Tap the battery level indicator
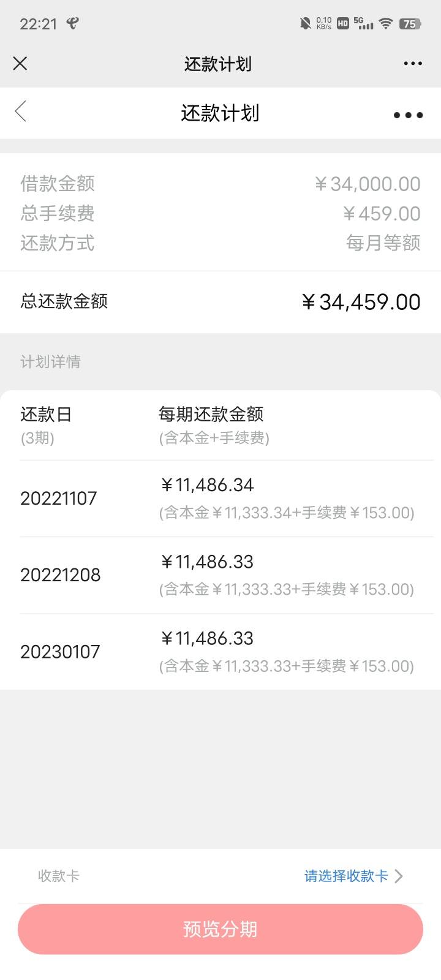The width and height of the screenshot is (441, 980). click(x=410, y=24)
